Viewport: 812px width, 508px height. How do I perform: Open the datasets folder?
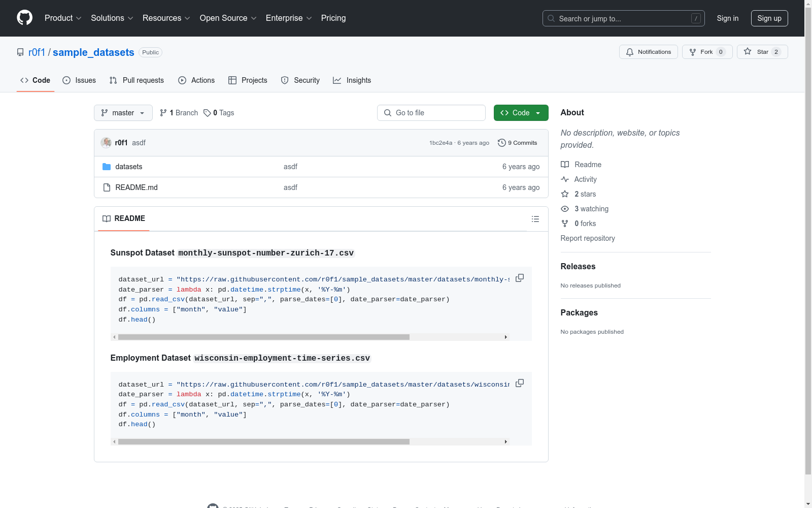(x=129, y=167)
